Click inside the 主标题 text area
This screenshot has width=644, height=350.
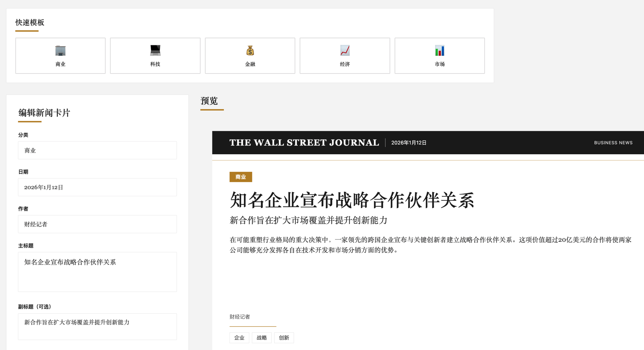tap(97, 272)
